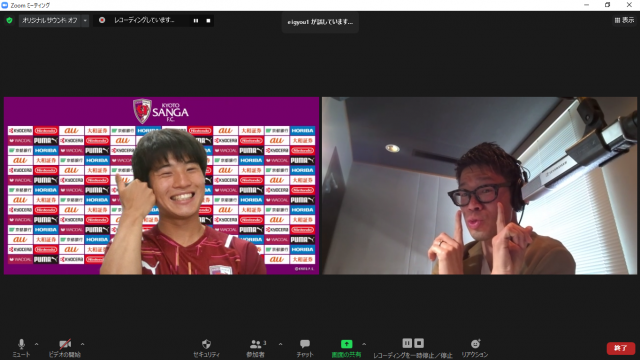Viewport: 640px width, 360px height.
Task: Pause recording via the top indicator pause icon
Action: click(x=196, y=20)
